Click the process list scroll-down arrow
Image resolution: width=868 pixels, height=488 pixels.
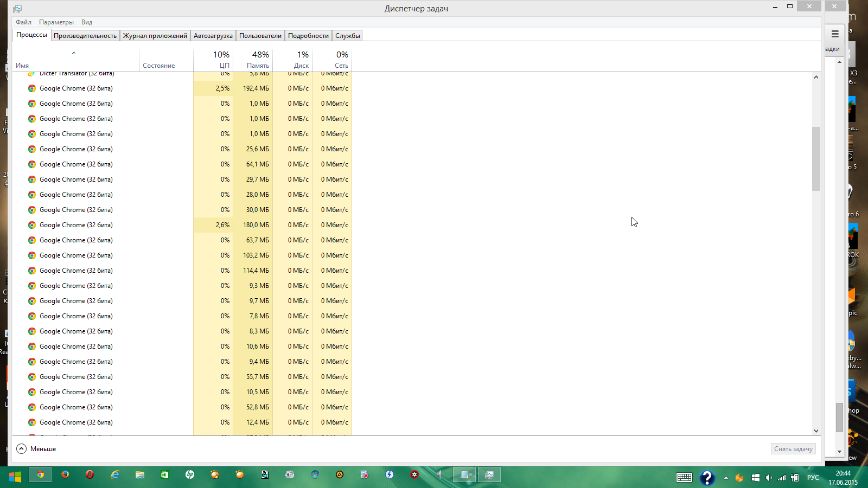click(x=816, y=431)
